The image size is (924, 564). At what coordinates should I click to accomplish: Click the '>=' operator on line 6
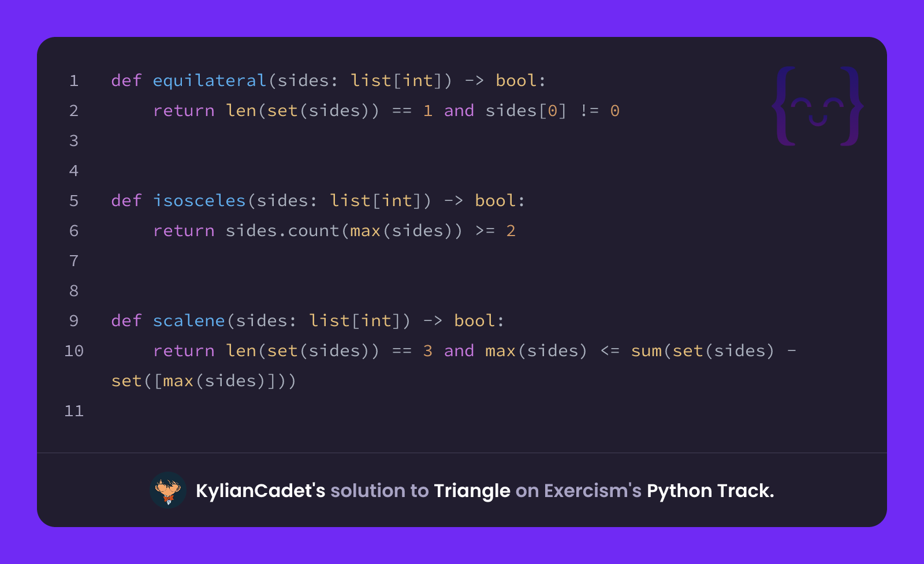coord(485,231)
